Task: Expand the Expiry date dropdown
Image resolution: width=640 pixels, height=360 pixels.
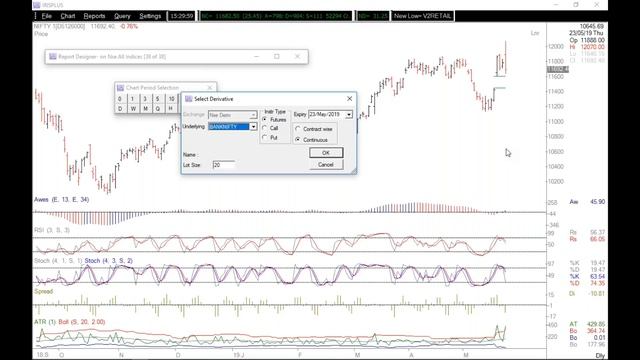Action: point(349,115)
